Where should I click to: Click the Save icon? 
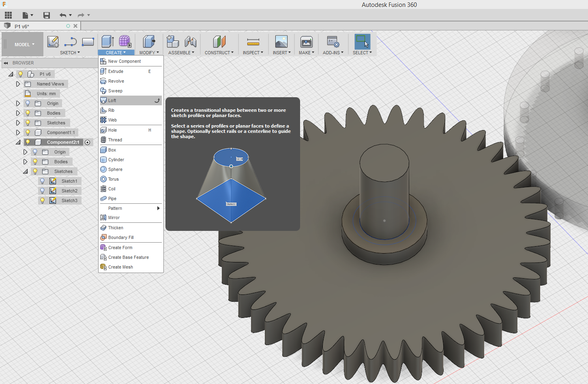pos(47,15)
